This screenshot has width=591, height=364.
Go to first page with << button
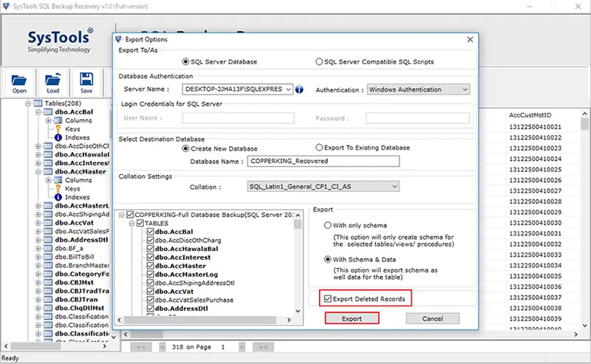[x=141, y=347]
